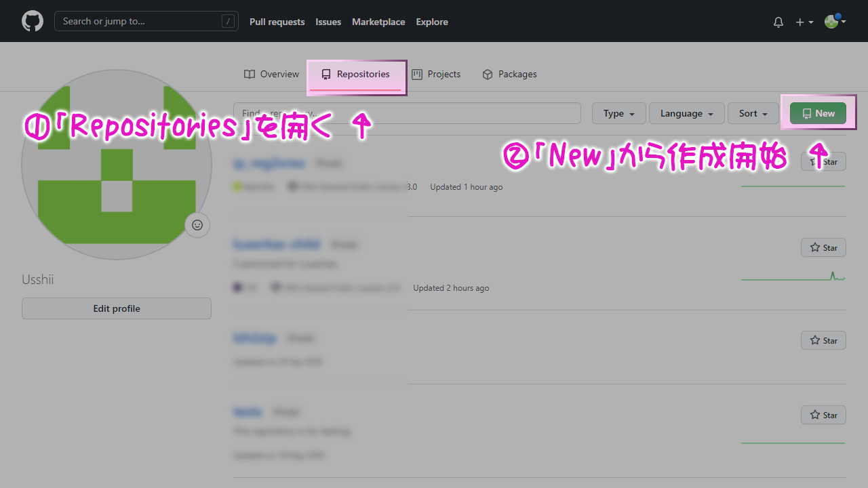Expand the Language filter dropdown
This screenshot has width=868, height=488.
(x=687, y=113)
